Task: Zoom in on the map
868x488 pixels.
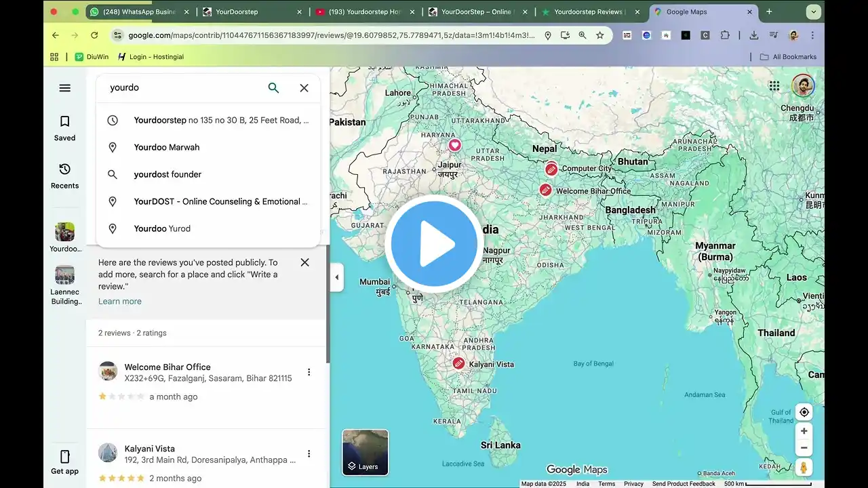Action: (x=804, y=431)
